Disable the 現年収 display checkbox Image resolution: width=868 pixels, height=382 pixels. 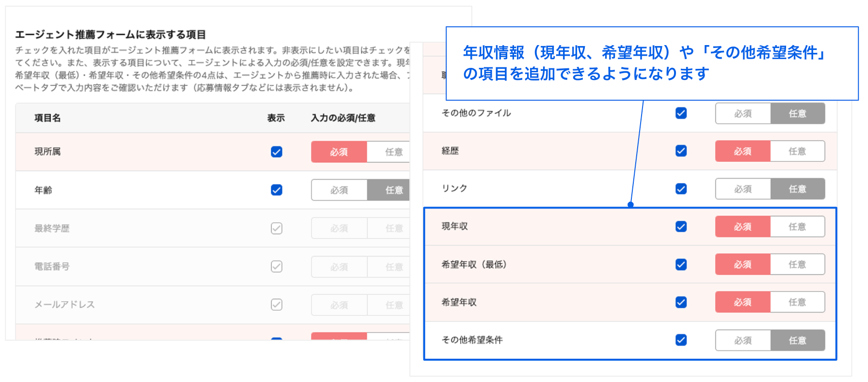[681, 226]
